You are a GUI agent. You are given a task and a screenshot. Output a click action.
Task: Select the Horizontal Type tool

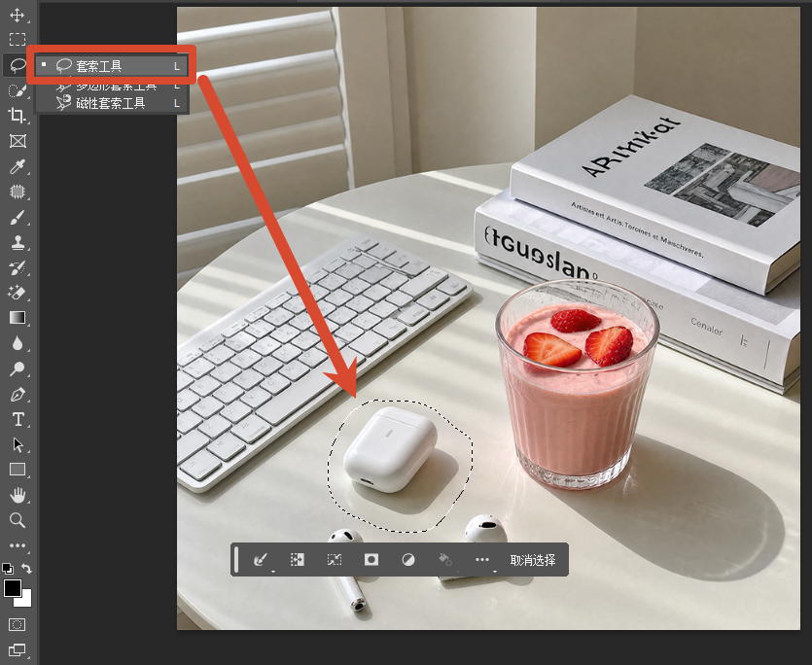pos(18,419)
